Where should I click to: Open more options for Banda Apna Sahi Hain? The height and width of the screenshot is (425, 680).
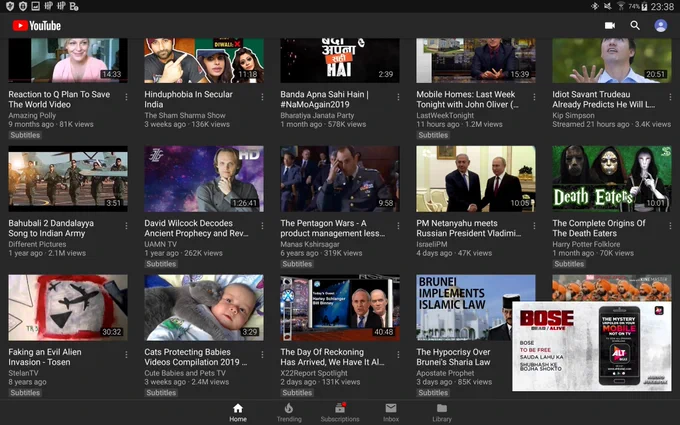pos(398,97)
